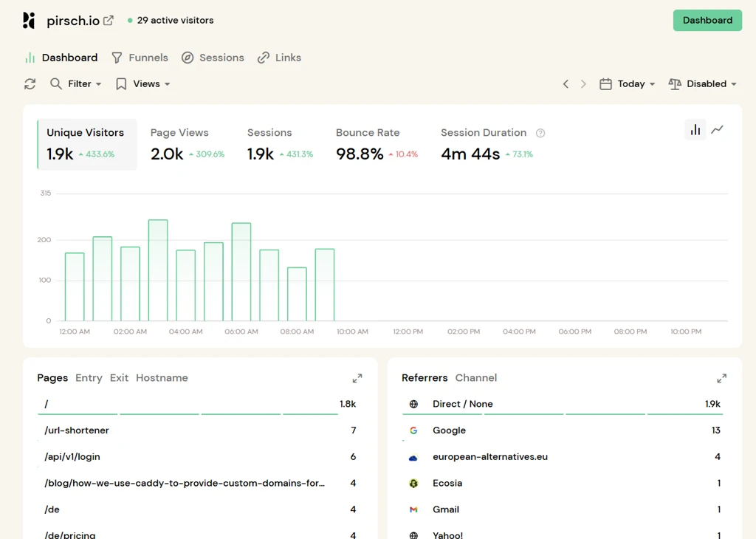Open the Today date range dropdown
The width and height of the screenshot is (756, 539).
pos(627,84)
